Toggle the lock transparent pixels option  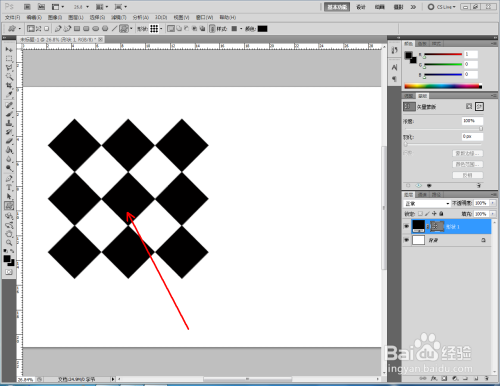[x=420, y=214]
